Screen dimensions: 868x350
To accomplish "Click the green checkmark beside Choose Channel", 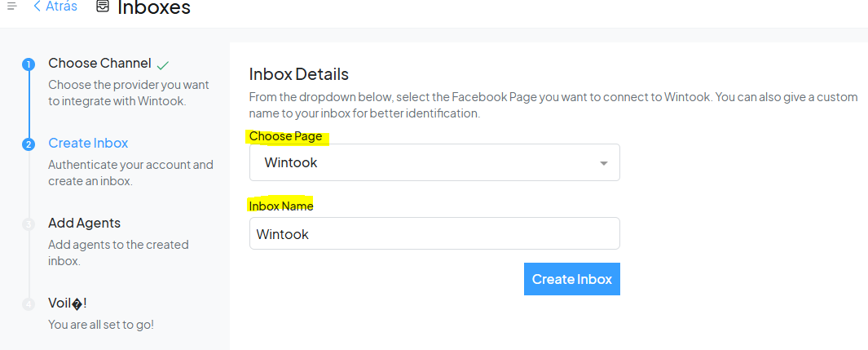I will [x=162, y=65].
